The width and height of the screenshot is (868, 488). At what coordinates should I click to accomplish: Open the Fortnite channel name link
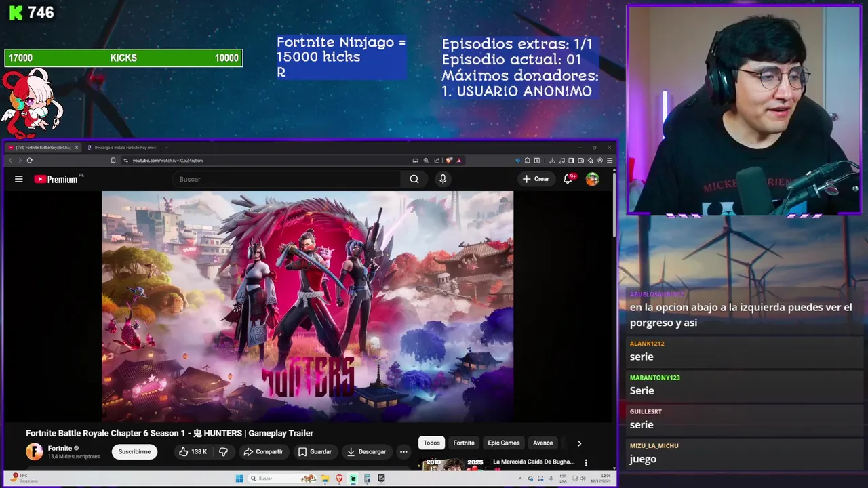[60, 448]
